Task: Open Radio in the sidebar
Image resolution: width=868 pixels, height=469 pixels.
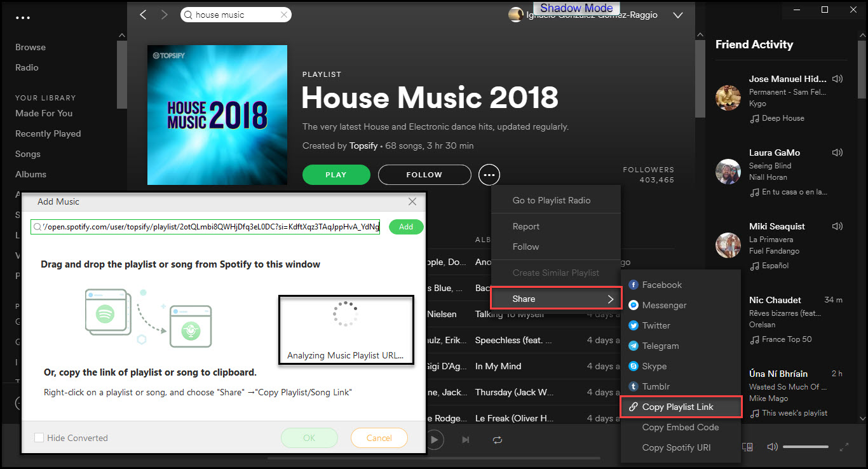Action: pos(27,67)
